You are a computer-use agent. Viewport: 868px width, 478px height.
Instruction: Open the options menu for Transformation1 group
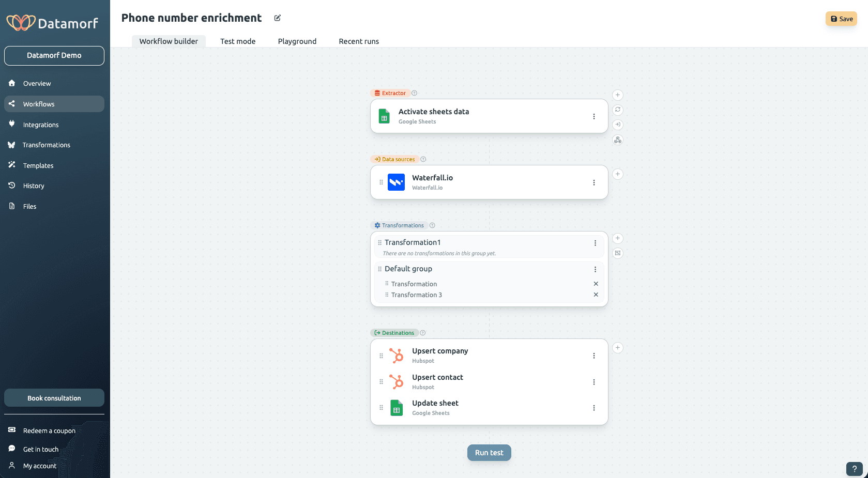pos(595,243)
